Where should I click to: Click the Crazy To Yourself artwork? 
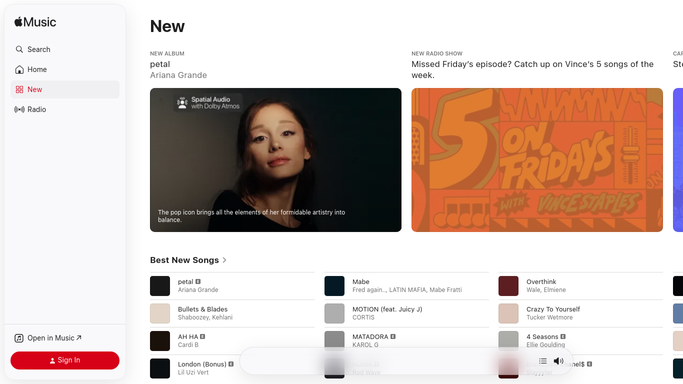point(508,313)
